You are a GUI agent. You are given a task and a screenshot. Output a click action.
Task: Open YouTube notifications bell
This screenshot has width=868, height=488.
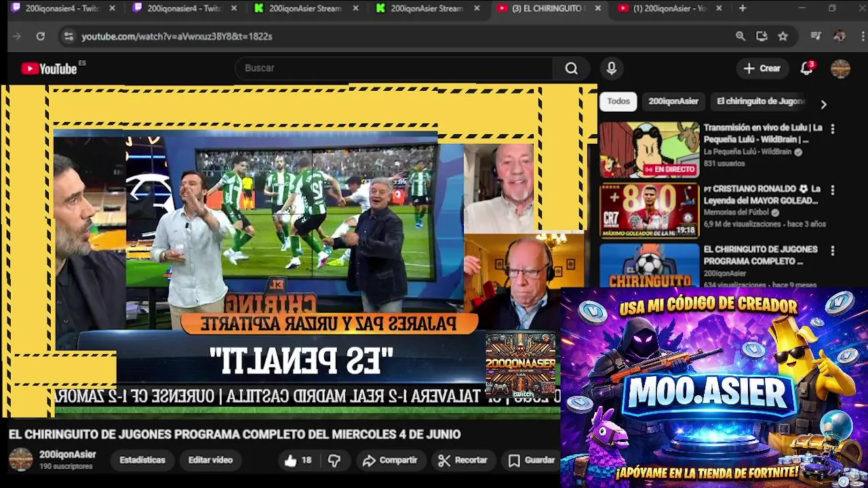[806, 68]
